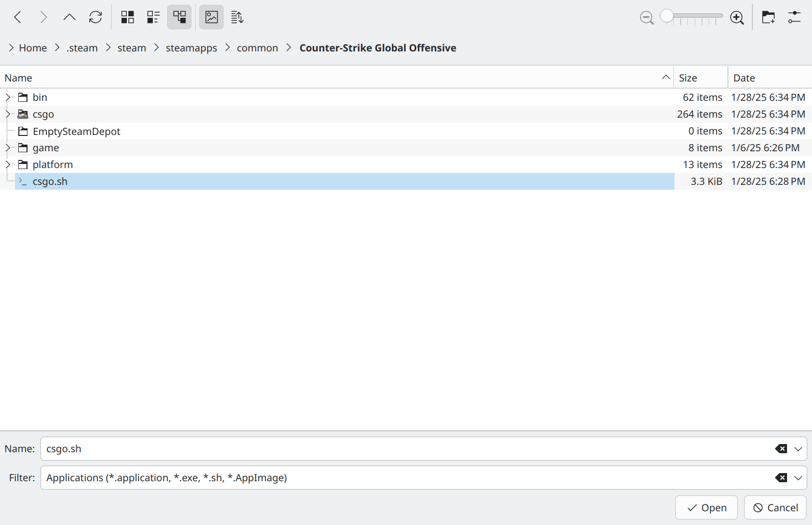Adjust the icon size zoom slider

point(691,17)
